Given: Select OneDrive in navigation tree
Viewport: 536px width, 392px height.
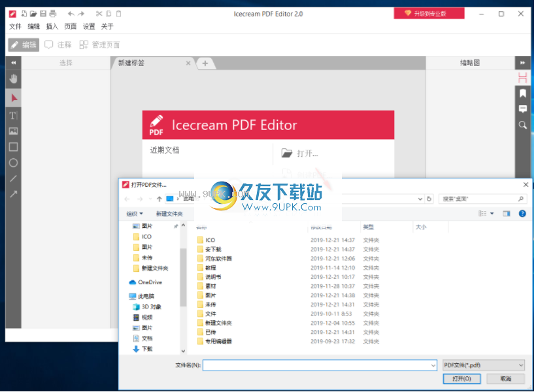Looking at the screenshot, I should pyautogui.click(x=146, y=282).
